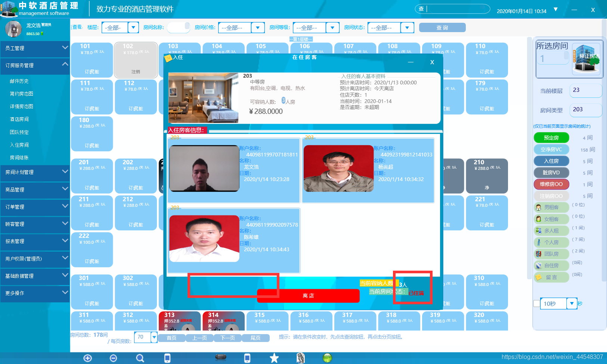
Task: Click the microphone recording icon
Action: click(x=301, y=358)
